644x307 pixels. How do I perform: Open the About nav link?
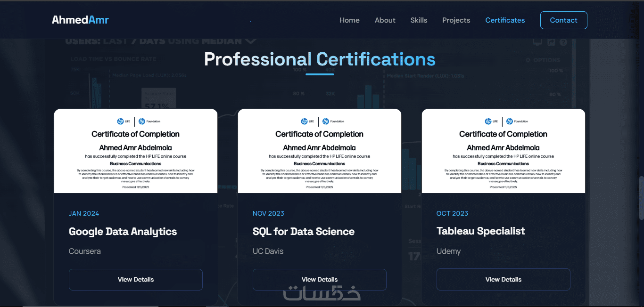click(385, 20)
